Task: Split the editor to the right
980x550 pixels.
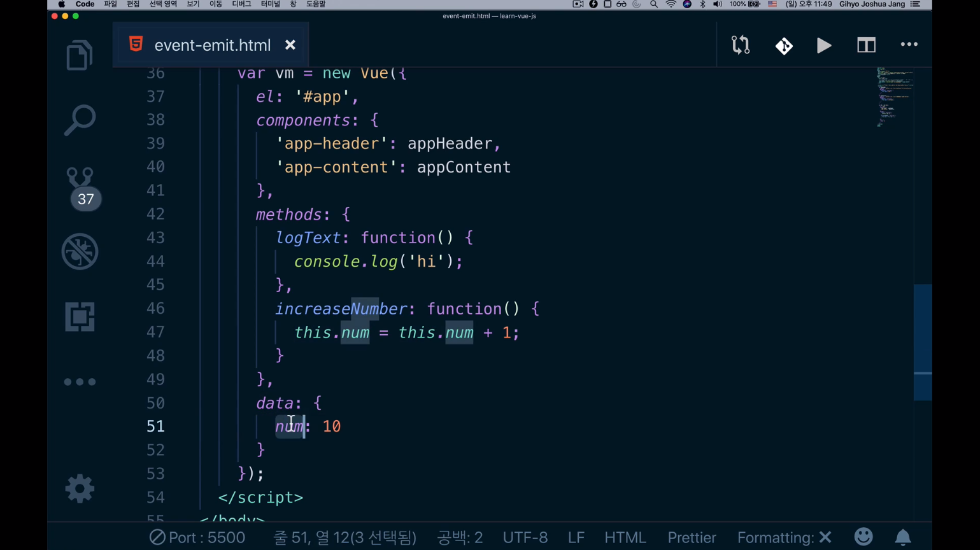Action: (866, 45)
